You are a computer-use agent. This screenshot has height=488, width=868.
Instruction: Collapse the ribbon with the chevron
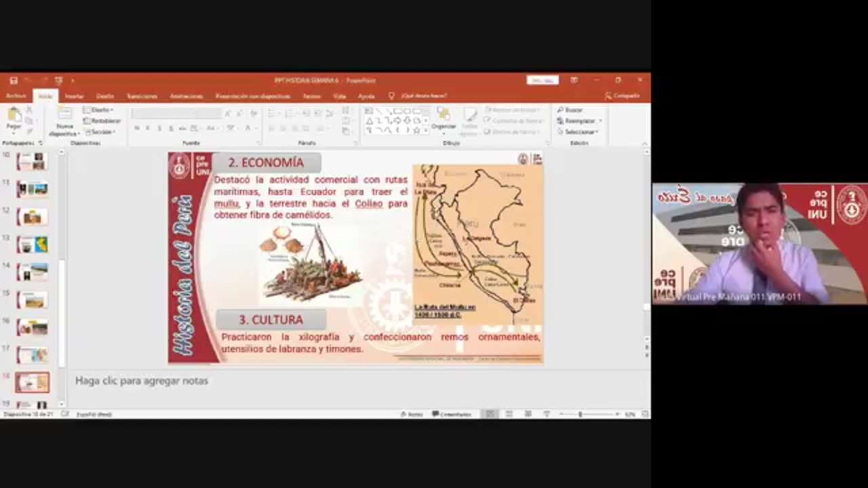tap(645, 143)
